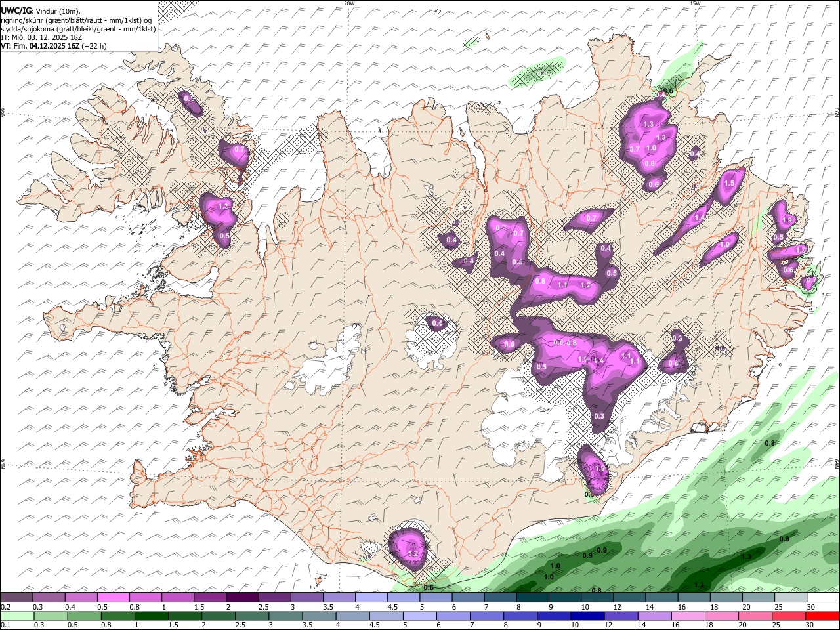Click the '1.5' label in the far northeast purple streak
The image size is (840, 630).
coord(729,184)
